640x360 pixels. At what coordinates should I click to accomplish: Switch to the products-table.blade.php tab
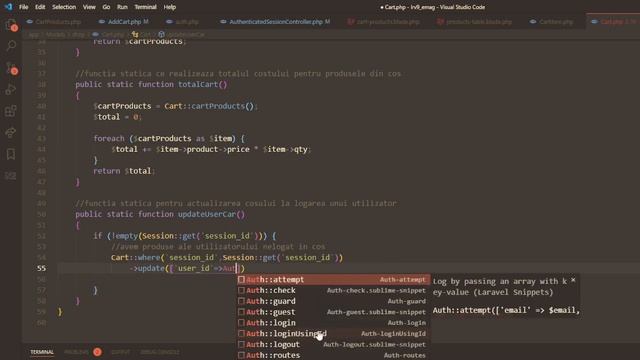tap(475, 22)
